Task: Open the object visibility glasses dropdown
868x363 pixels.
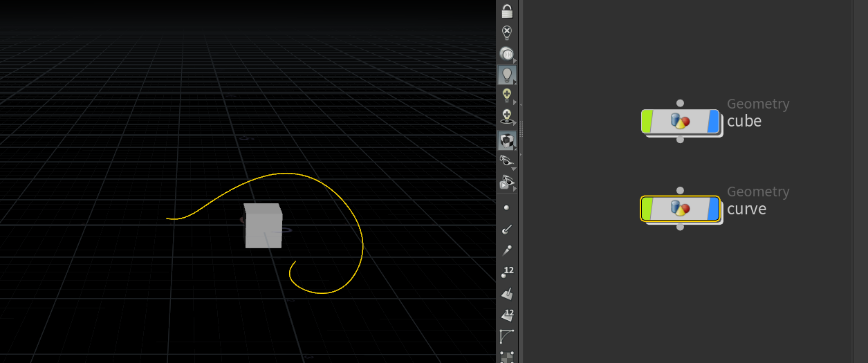Action: pyautogui.click(x=507, y=162)
